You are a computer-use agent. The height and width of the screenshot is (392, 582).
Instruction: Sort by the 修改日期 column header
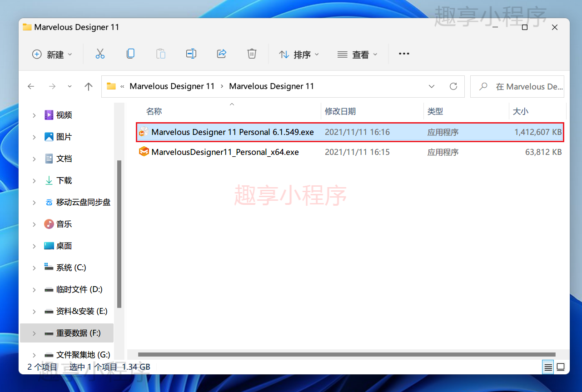click(340, 111)
